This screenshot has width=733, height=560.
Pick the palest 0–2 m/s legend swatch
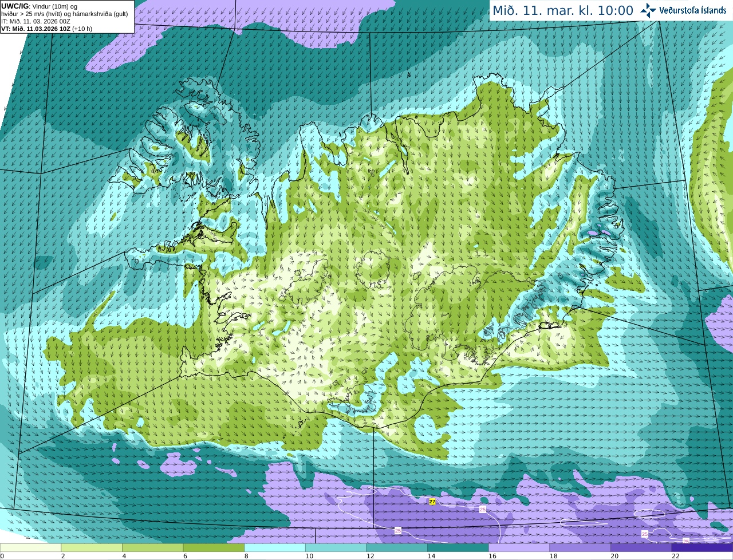click(x=30, y=548)
